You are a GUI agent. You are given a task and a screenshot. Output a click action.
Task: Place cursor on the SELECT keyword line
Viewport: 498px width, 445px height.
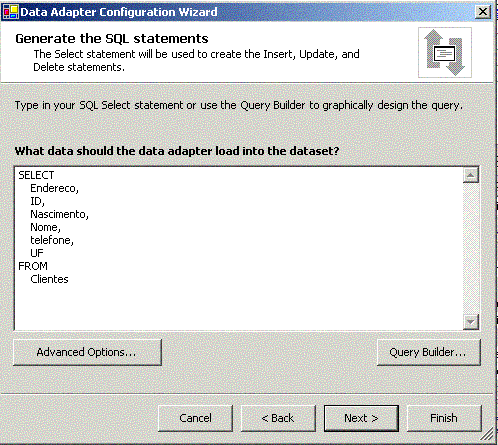36,175
